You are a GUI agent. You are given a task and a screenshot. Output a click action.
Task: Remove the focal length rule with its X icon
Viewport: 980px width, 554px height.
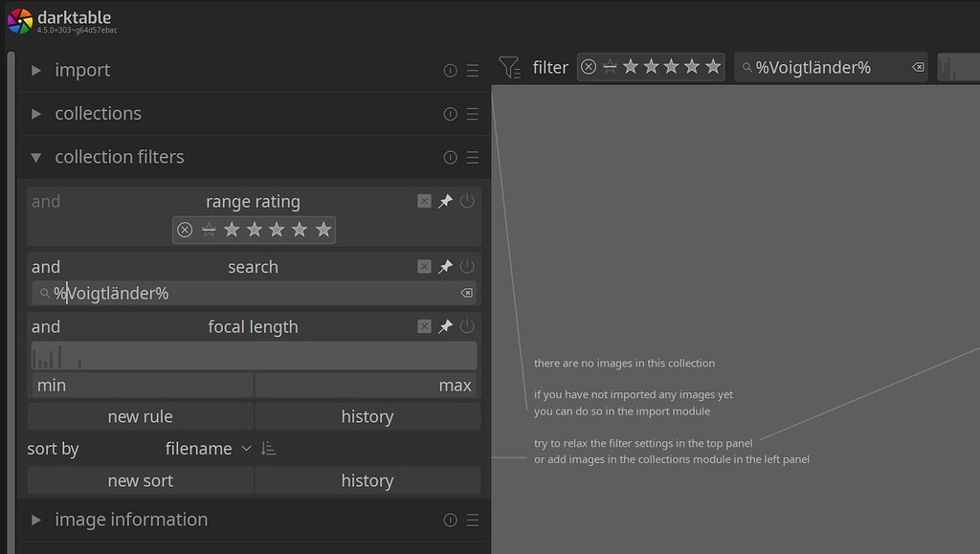click(424, 326)
